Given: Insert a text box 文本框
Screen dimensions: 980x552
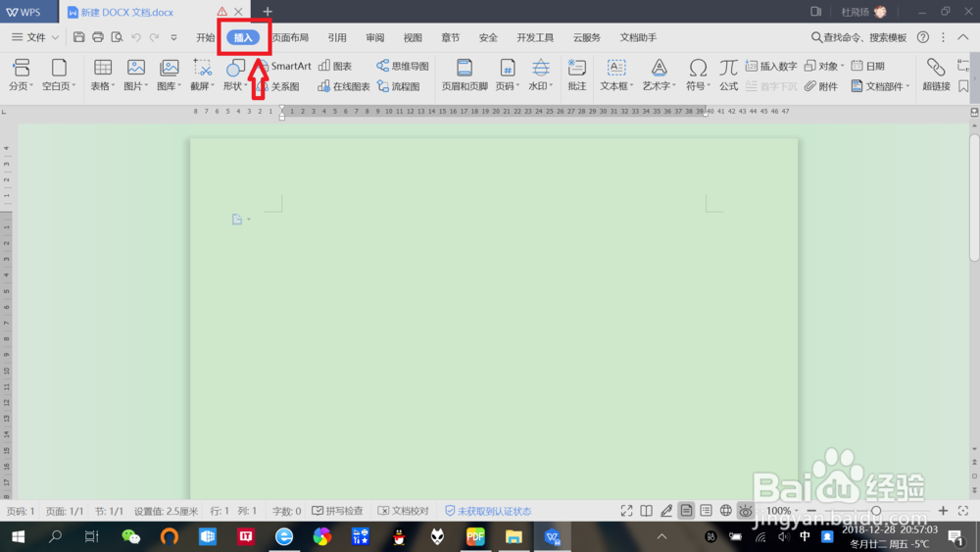Looking at the screenshot, I should click(x=616, y=75).
